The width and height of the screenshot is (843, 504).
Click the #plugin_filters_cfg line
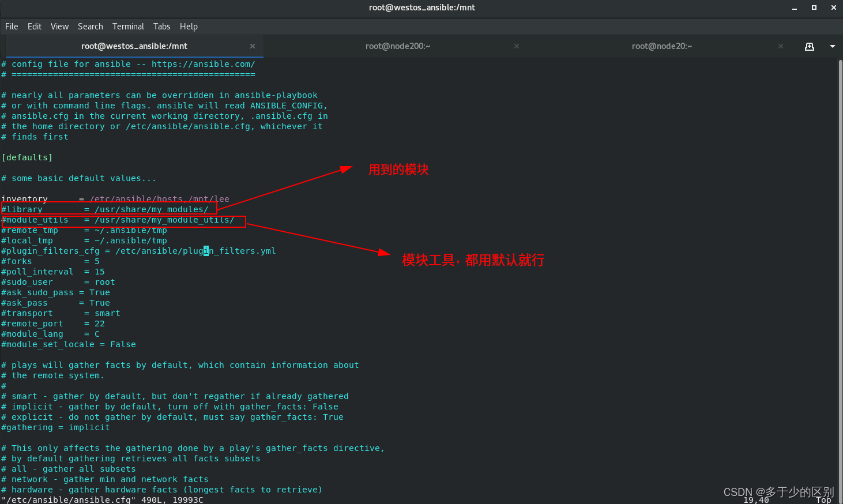138,251
